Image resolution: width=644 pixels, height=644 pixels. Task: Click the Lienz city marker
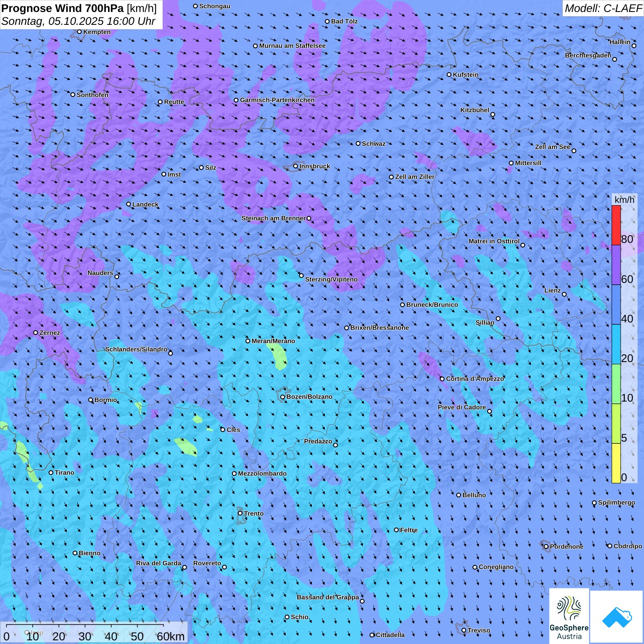564,294
